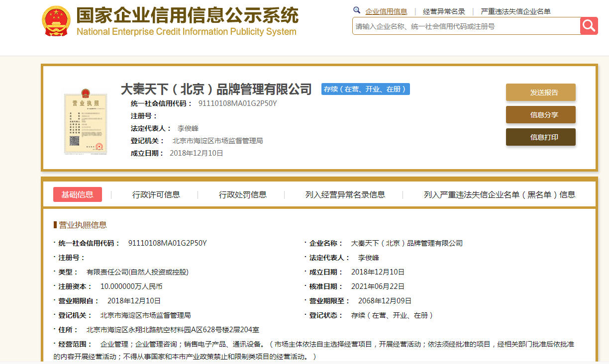Select the 企业信用信息 search category

(x=386, y=11)
